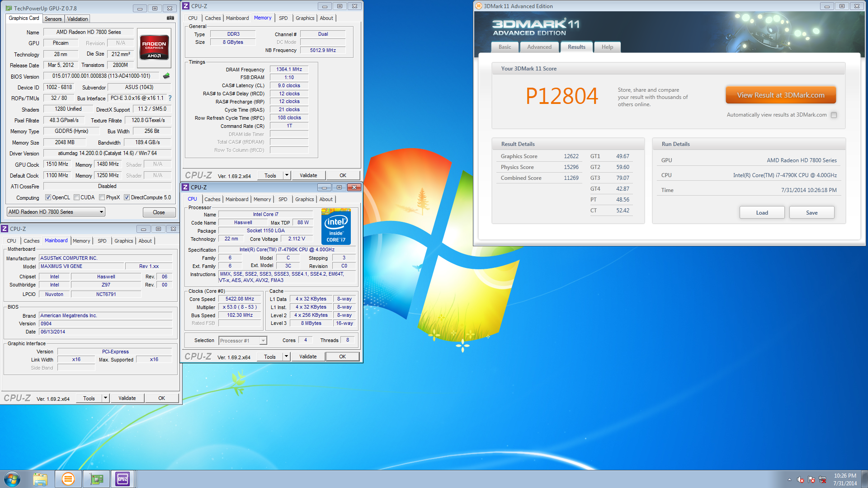Switch to the Sensors tab in GPU-Z
Screen dimensions: 868x488
tap(53, 19)
